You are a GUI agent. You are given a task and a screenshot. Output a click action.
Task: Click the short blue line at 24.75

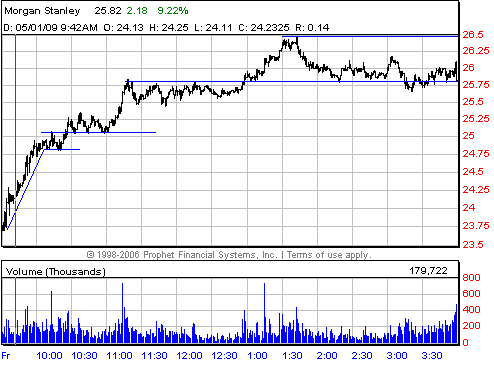(x=62, y=149)
